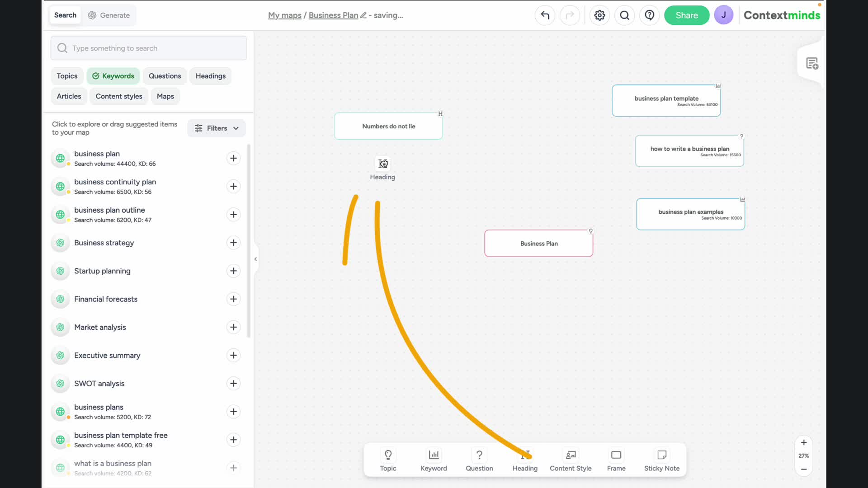The height and width of the screenshot is (488, 868).
Task: Click the redo arrow button
Action: 570,15
